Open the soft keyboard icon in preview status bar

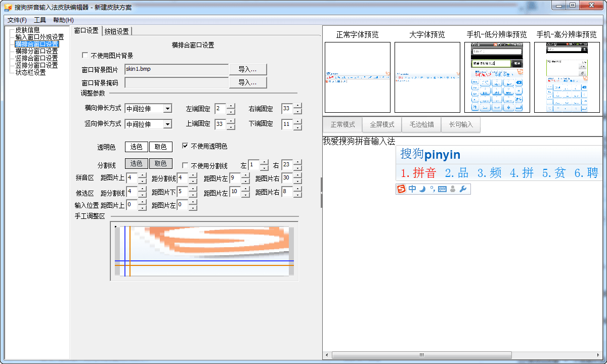442,189
